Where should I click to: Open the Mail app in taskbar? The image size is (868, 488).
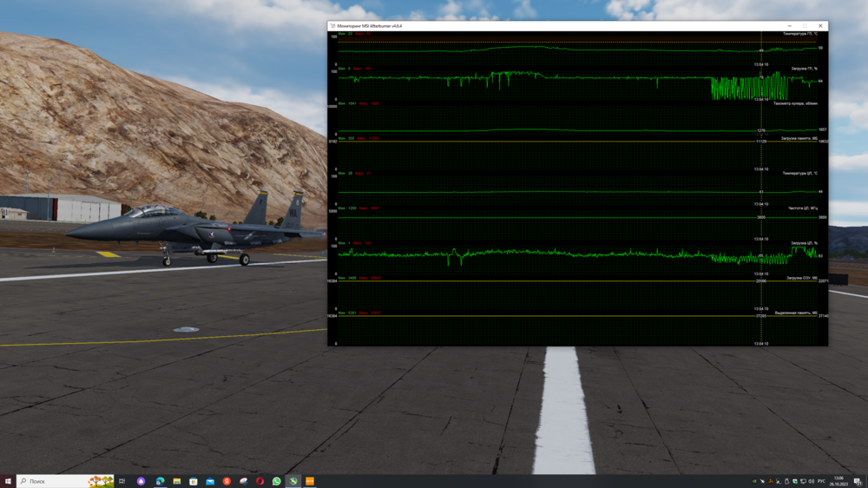pyautogui.click(x=210, y=481)
